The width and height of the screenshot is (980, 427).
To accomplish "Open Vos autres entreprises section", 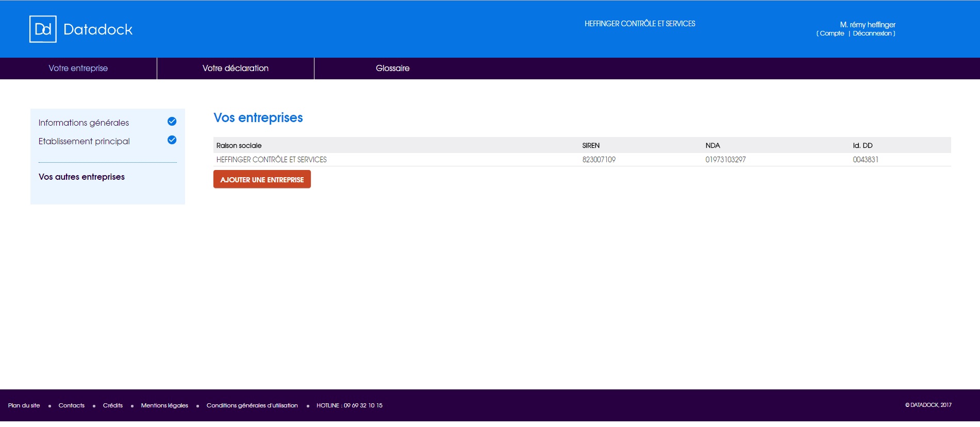I will click(81, 177).
